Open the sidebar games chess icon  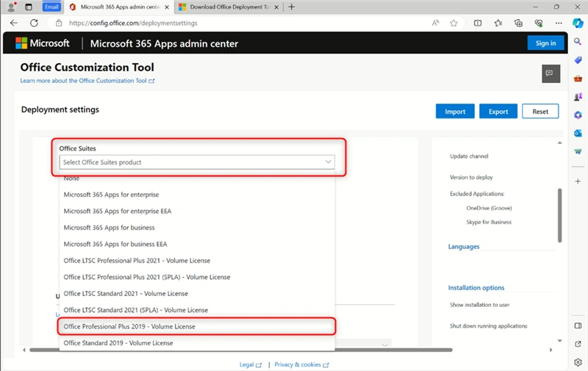coord(578,97)
